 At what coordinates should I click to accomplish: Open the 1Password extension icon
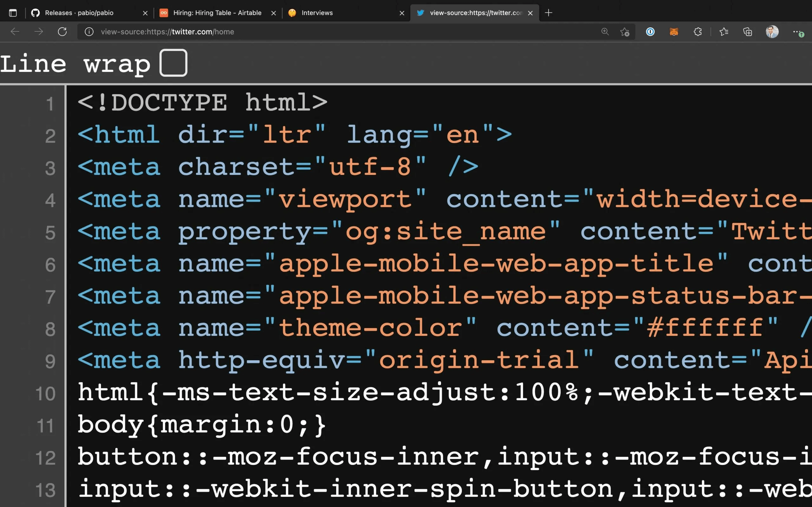[650, 32]
